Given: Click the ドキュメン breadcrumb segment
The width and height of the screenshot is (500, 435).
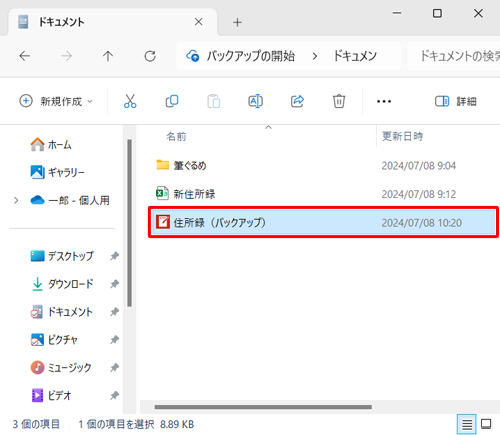Looking at the screenshot, I should click(x=355, y=56).
